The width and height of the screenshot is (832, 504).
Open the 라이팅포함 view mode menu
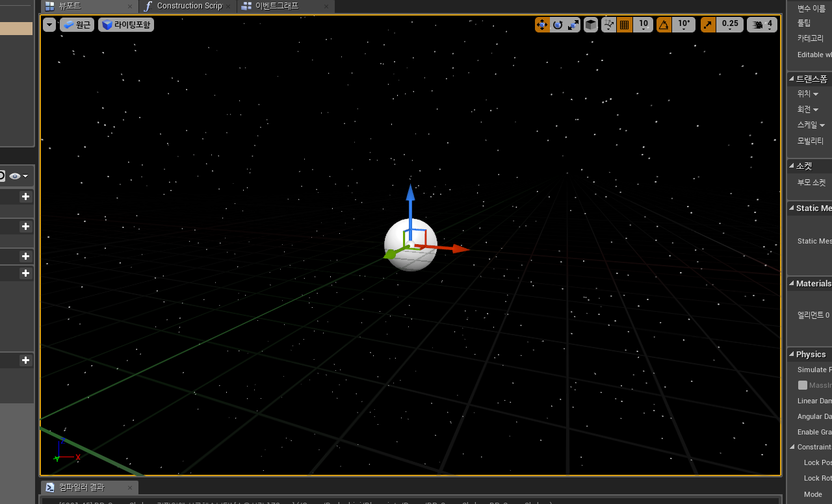tap(126, 25)
